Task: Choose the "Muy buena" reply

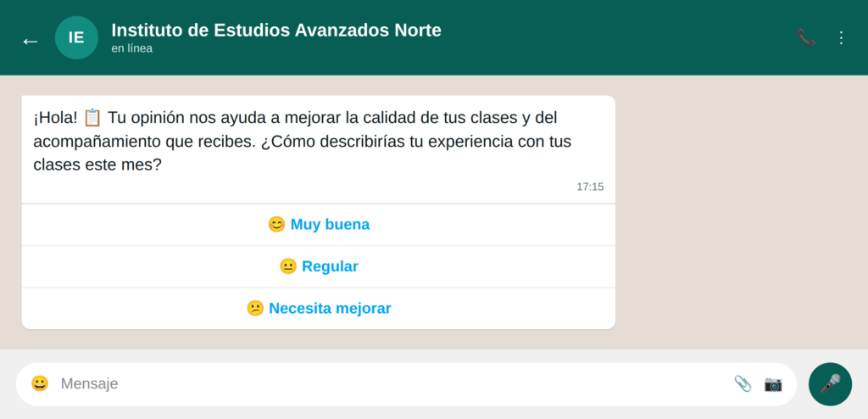Action: [x=319, y=225]
